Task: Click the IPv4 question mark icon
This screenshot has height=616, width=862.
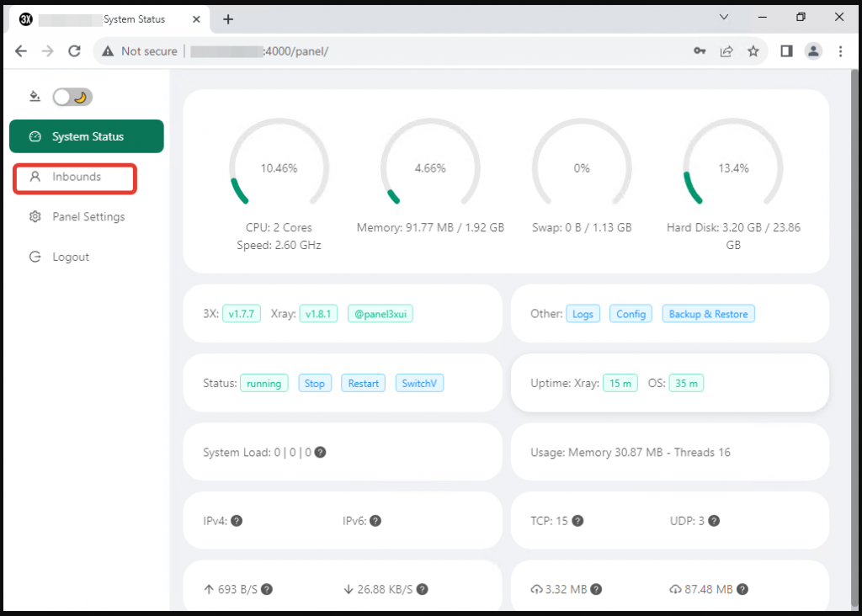Action: 237,521
